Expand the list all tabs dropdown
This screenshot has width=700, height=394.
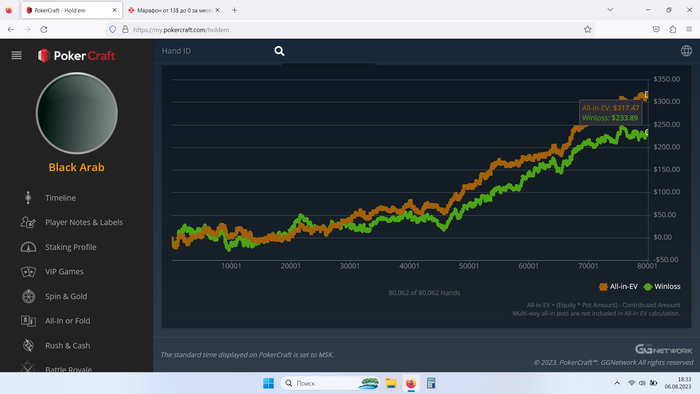[x=610, y=10]
